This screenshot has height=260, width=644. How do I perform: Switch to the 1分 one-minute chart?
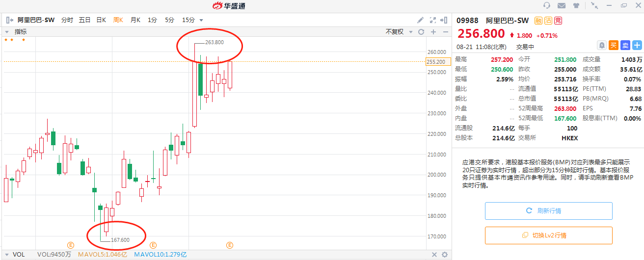[x=153, y=20]
